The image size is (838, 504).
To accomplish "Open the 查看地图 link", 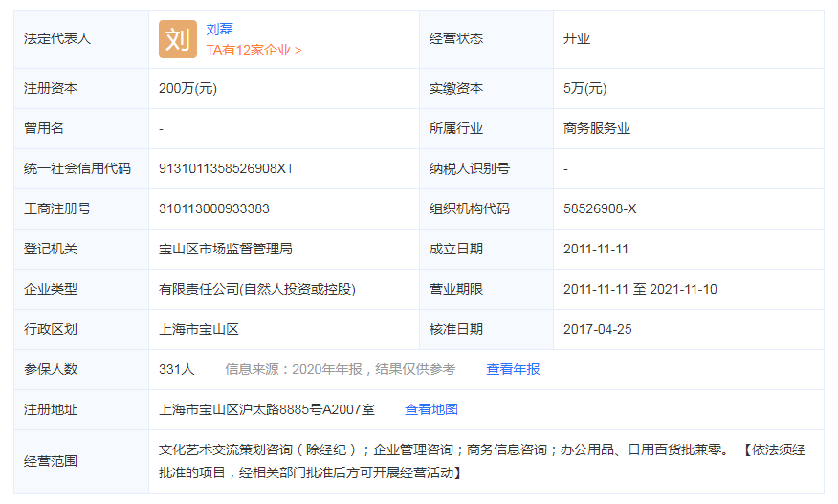I will pyautogui.click(x=431, y=409).
